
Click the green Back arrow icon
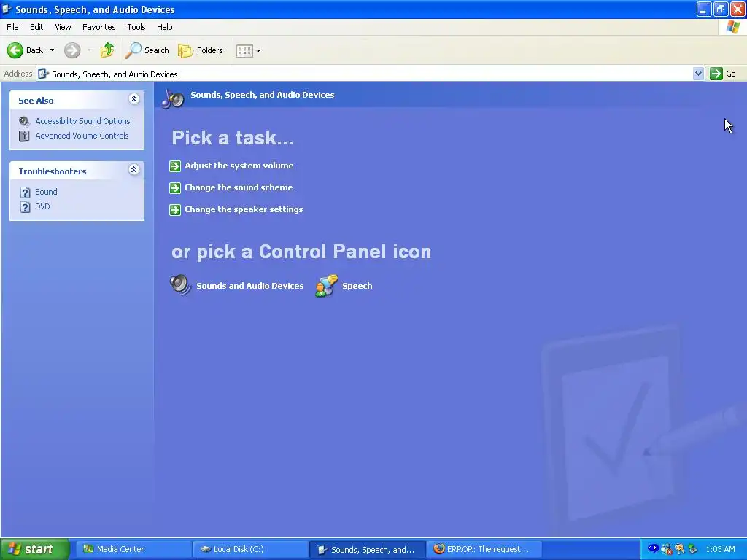coord(15,50)
